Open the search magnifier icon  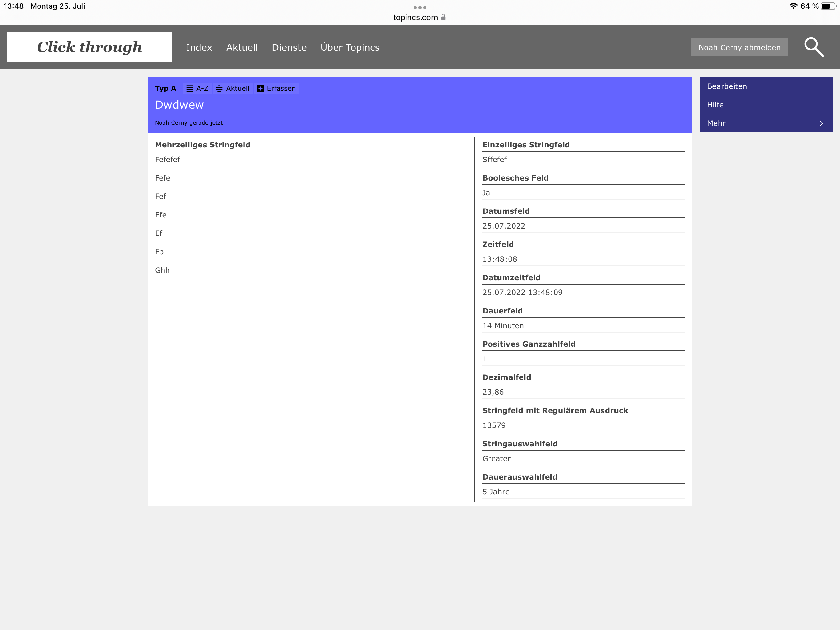(x=814, y=47)
